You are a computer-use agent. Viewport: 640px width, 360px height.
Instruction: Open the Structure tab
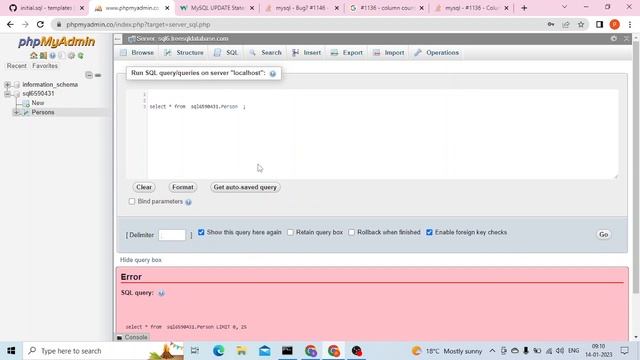tap(184, 53)
